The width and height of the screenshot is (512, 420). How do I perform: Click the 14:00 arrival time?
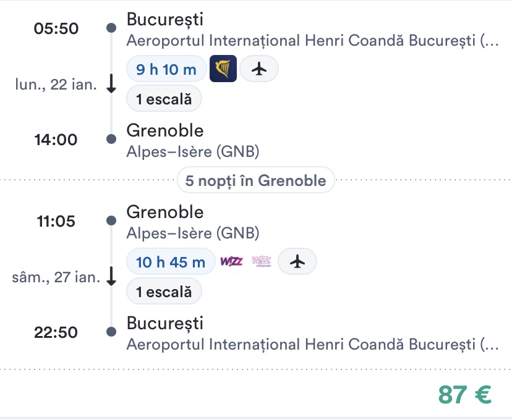(56, 140)
